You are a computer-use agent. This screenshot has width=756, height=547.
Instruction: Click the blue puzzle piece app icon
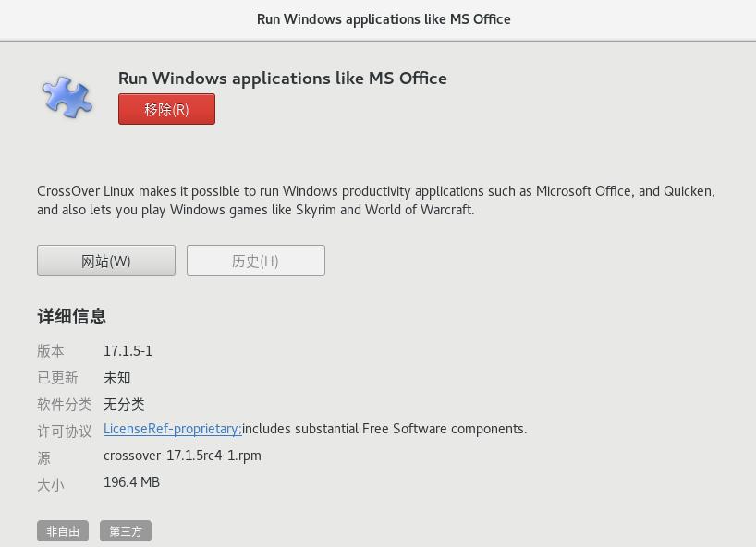click(67, 97)
